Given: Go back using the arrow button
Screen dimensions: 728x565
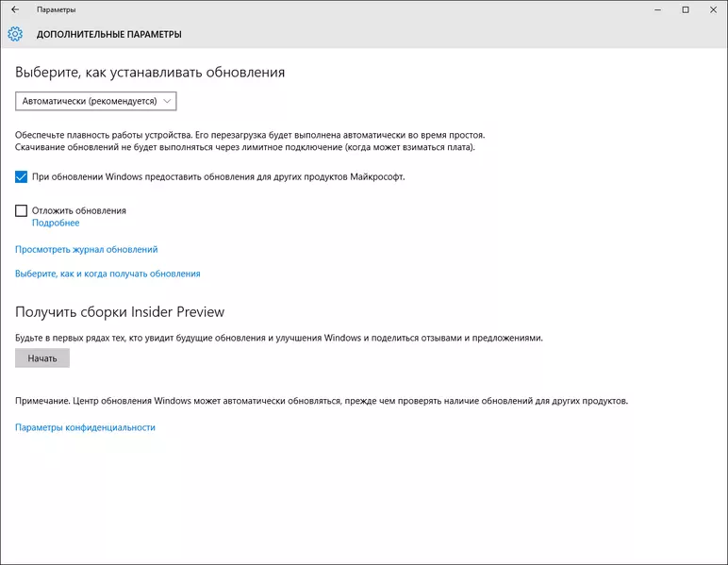Looking at the screenshot, I should pos(14,9).
